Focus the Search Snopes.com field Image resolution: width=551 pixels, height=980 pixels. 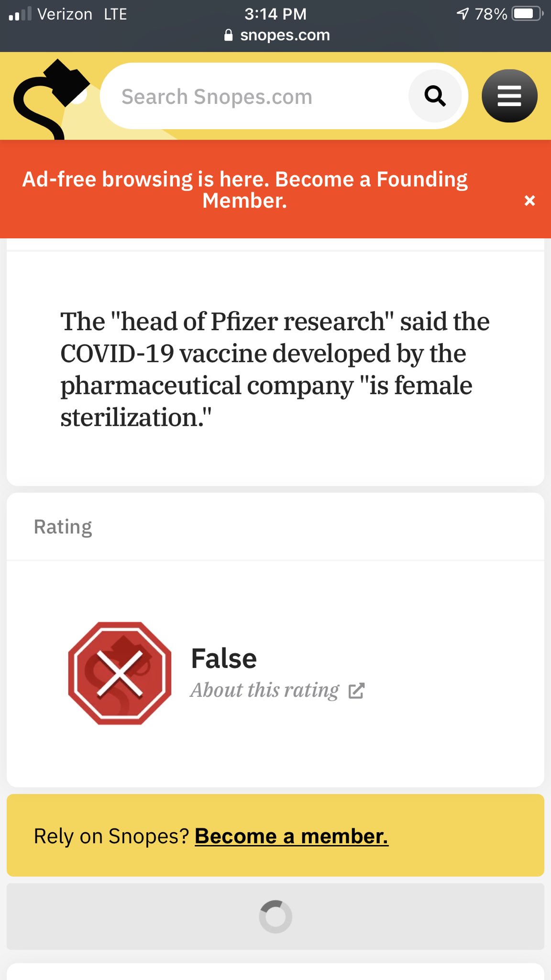[x=258, y=97]
